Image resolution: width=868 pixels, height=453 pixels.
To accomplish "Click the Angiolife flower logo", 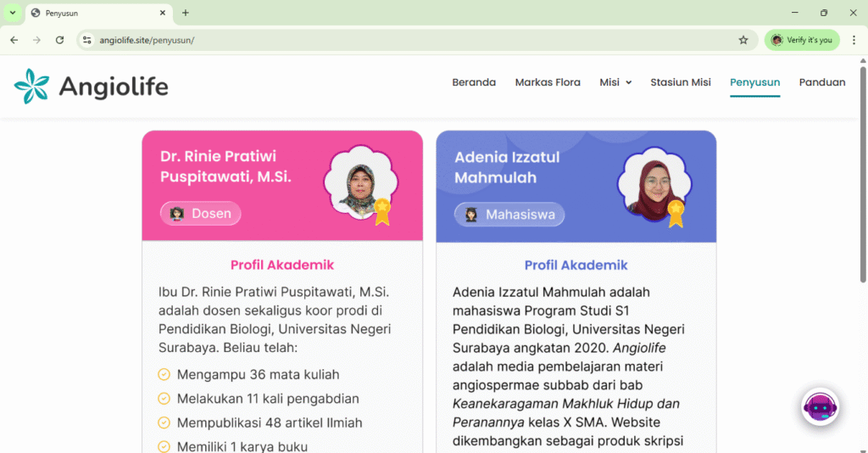I will tap(31, 87).
